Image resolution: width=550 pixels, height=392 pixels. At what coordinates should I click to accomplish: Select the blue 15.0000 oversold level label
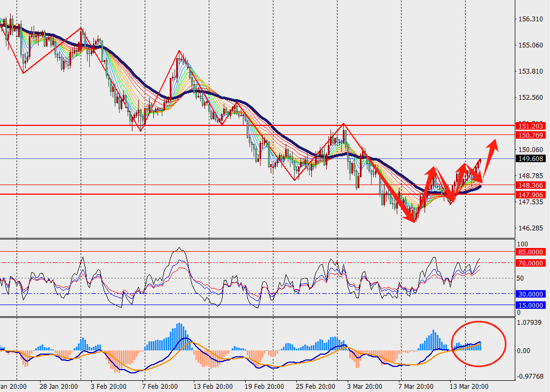[530, 305]
